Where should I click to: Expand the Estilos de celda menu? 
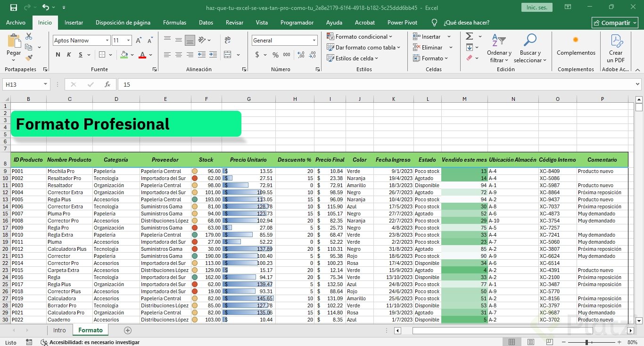pos(353,58)
